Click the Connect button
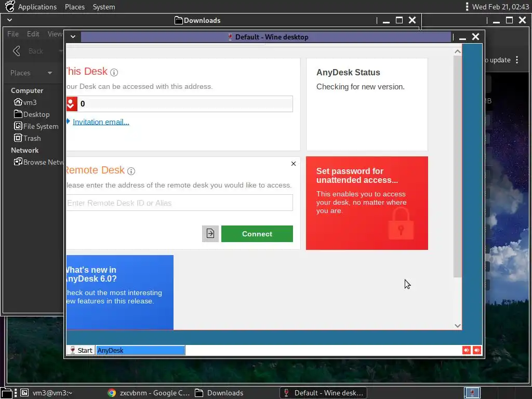Screen dimensions: 532x399 point(257,234)
